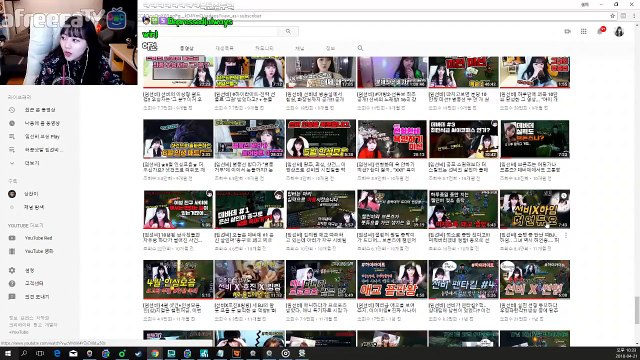Open the '애교 끝판왕' video thumbnail
This screenshot has width=640, height=360.
[392, 280]
